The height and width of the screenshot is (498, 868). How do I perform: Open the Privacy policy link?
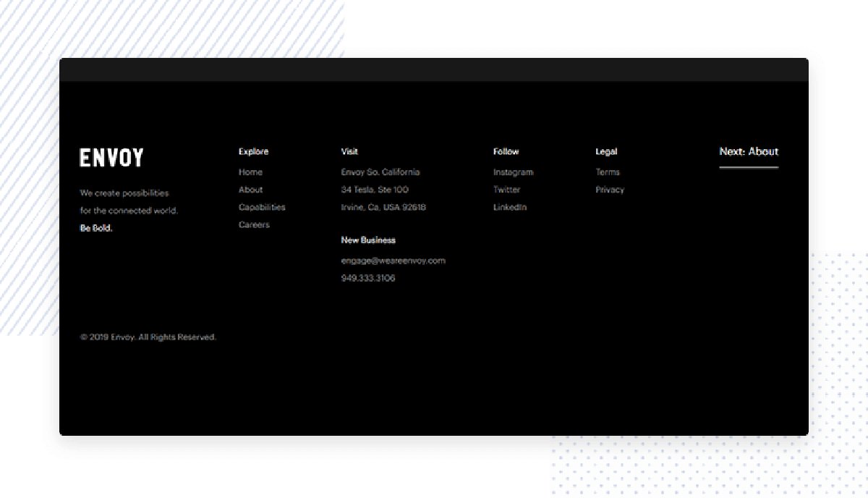click(x=610, y=190)
